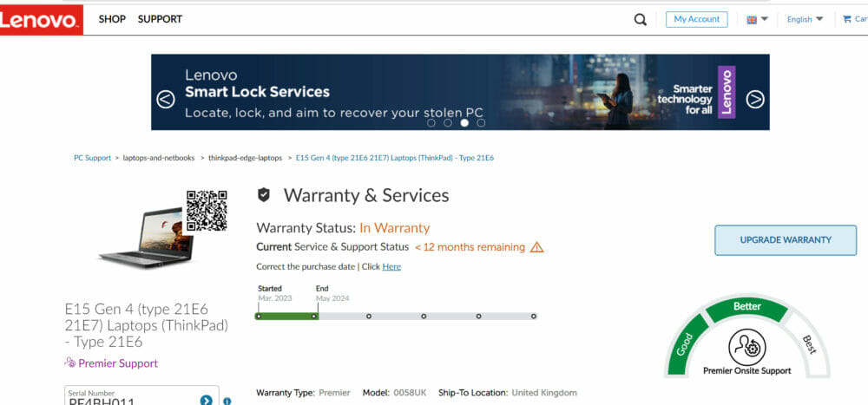Image resolution: width=868 pixels, height=405 pixels.
Task: Click the serial number info icon
Action: pyautogui.click(x=227, y=402)
